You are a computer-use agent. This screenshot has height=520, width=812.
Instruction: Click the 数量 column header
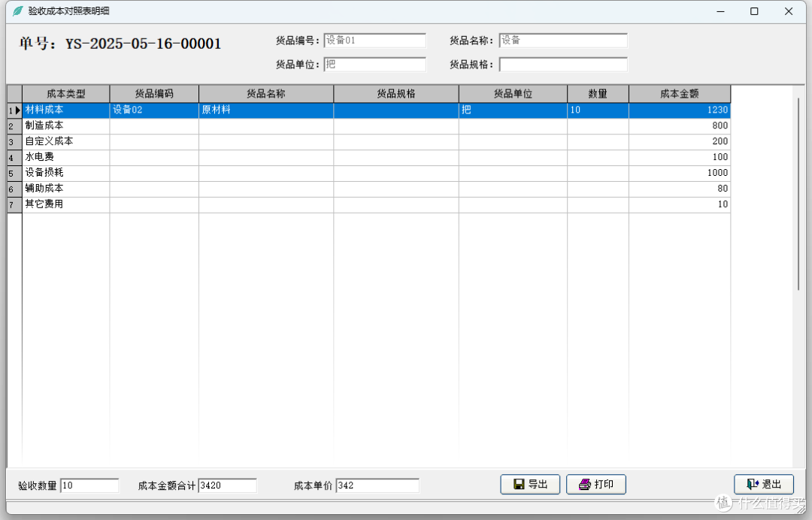point(598,94)
